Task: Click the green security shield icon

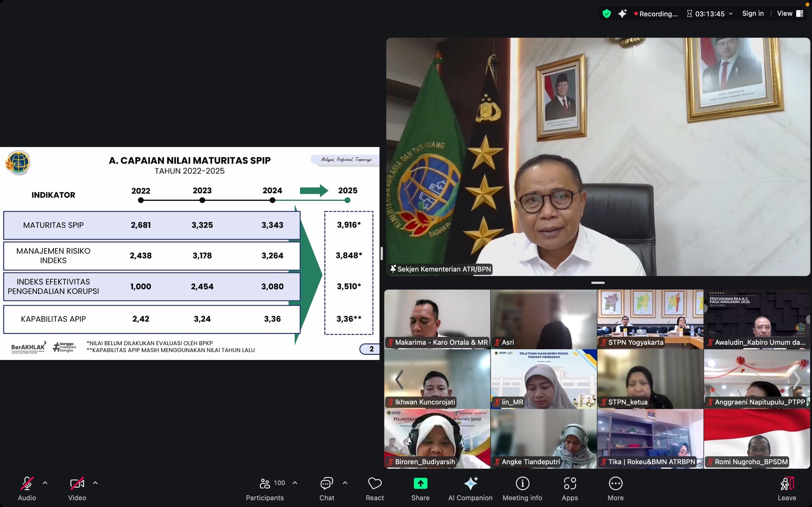Action: click(x=607, y=13)
